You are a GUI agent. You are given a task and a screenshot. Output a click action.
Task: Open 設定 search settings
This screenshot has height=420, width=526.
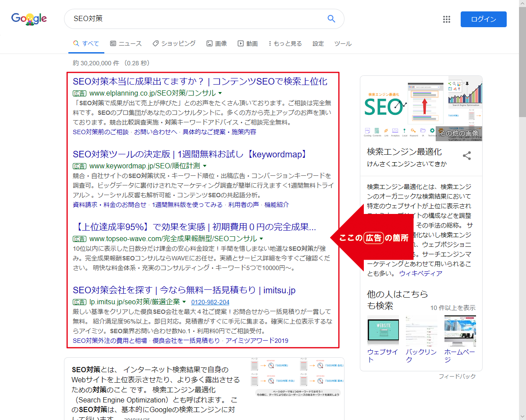(318, 43)
